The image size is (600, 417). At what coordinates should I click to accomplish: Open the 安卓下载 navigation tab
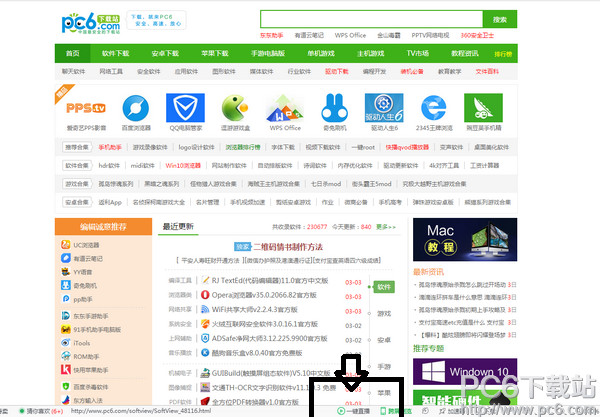[x=165, y=54]
